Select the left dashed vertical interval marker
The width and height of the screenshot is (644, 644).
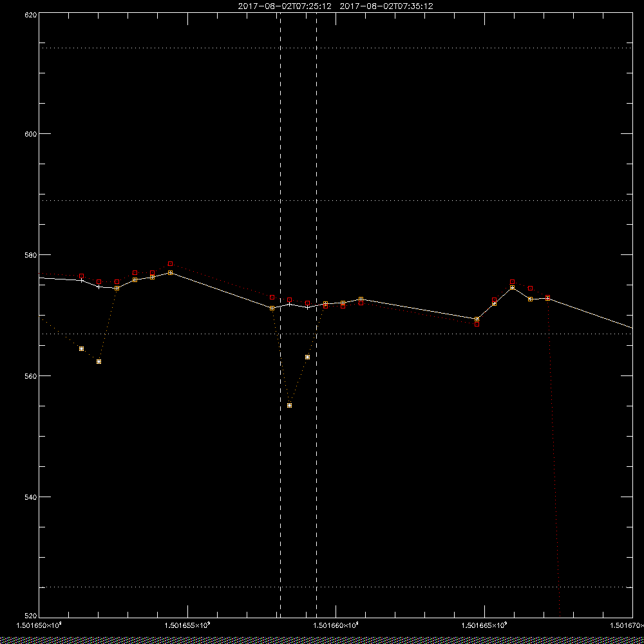(281, 315)
